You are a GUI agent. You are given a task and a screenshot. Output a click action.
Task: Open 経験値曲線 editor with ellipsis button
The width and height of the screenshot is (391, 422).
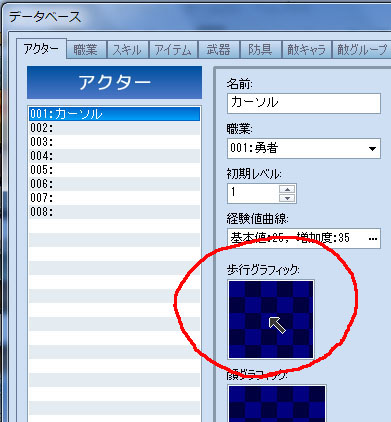coord(373,239)
